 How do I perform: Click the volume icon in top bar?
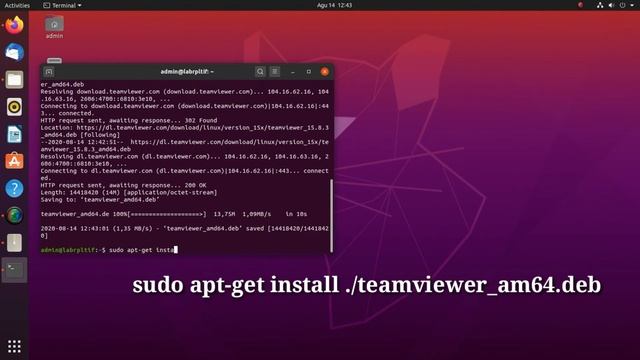611,5
